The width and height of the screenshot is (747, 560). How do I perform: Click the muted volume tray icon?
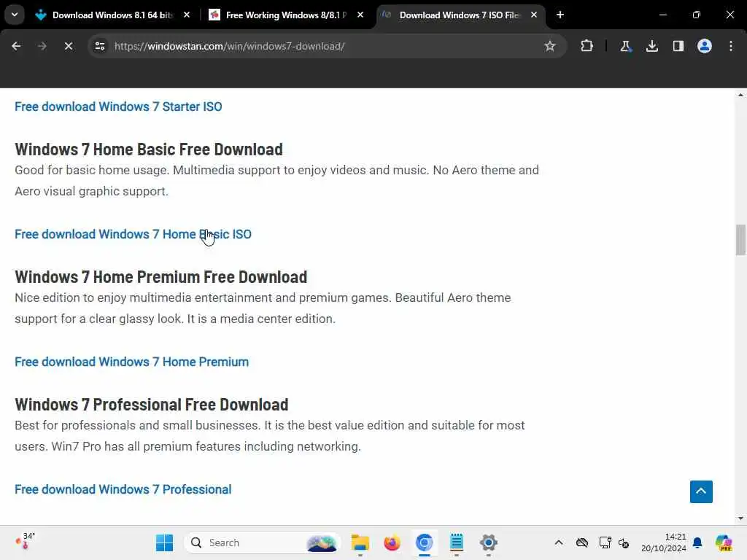point(624,542)
